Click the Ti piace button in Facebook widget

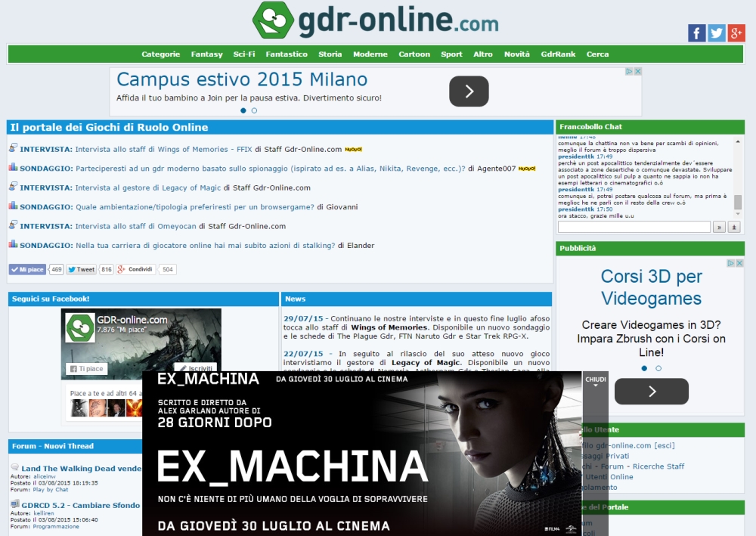pyautogui.click(x=87, y=369)
